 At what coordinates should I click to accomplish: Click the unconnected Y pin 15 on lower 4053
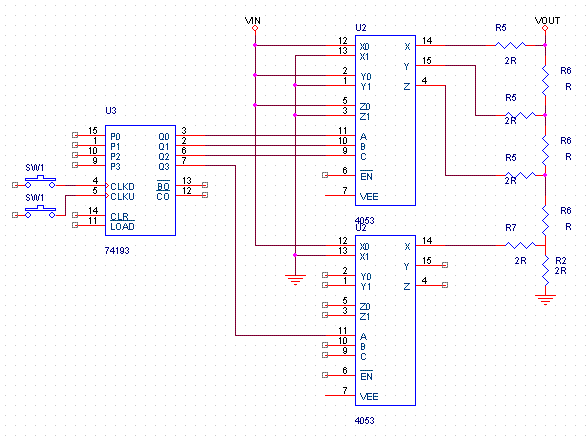pos(445,265)
